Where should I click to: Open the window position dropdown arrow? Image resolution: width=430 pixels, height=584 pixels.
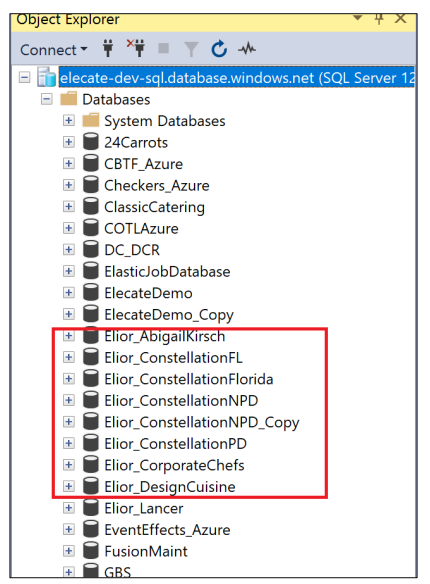(x=357, y=18)
